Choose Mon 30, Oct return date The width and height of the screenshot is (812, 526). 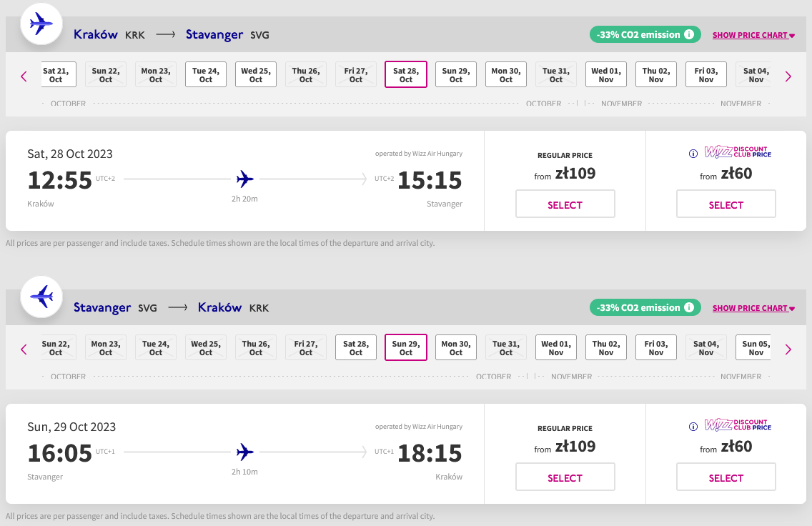456,347
